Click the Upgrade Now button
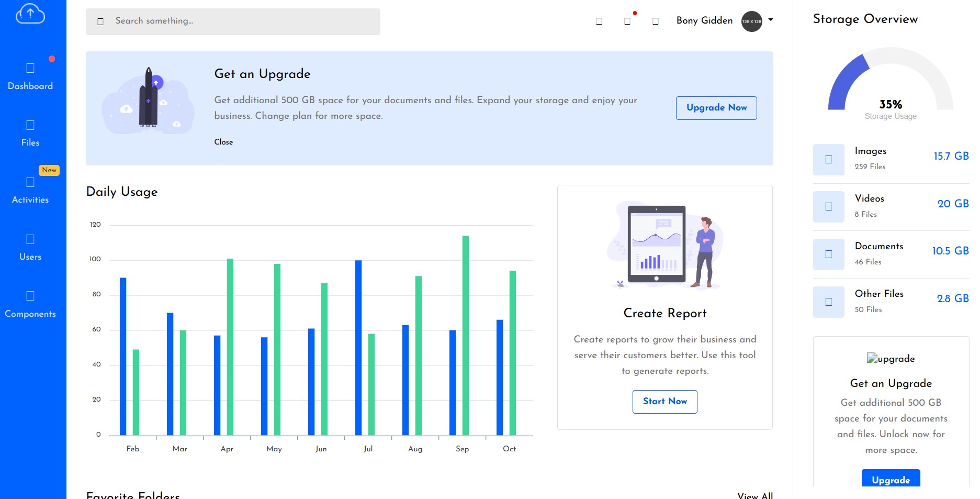980x499 pixels. (716, 108)
